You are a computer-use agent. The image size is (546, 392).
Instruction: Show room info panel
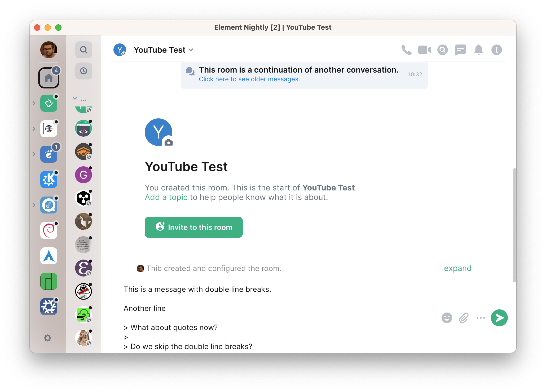pos(496,50)
